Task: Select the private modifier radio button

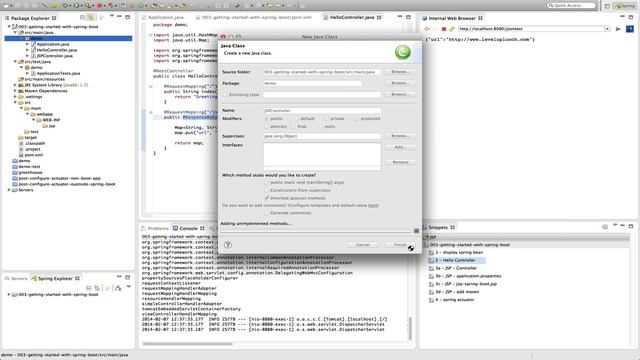Action: coord(326,118)
